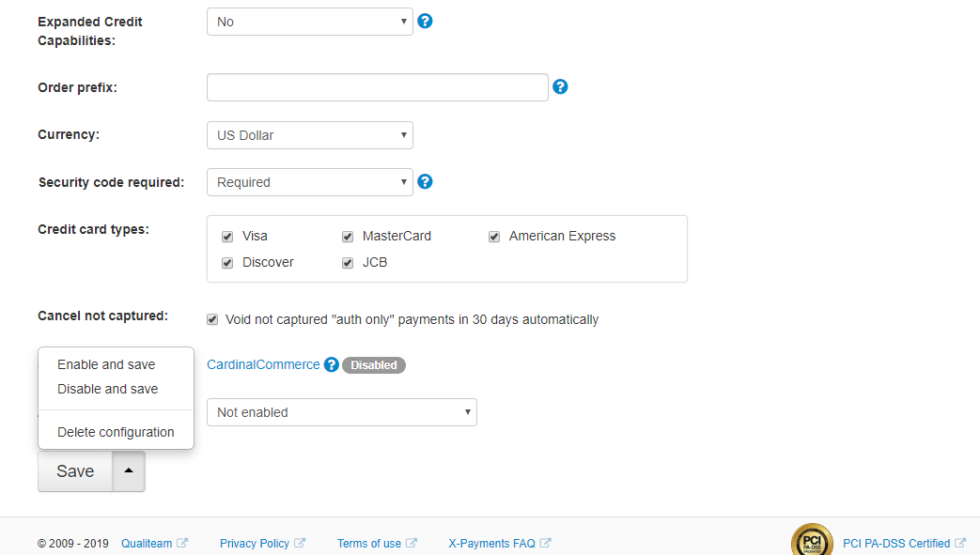This screenshot has width=980, height=555.
Task: Click external-link icon beside Qualiteam
Action: coord(182,543)
